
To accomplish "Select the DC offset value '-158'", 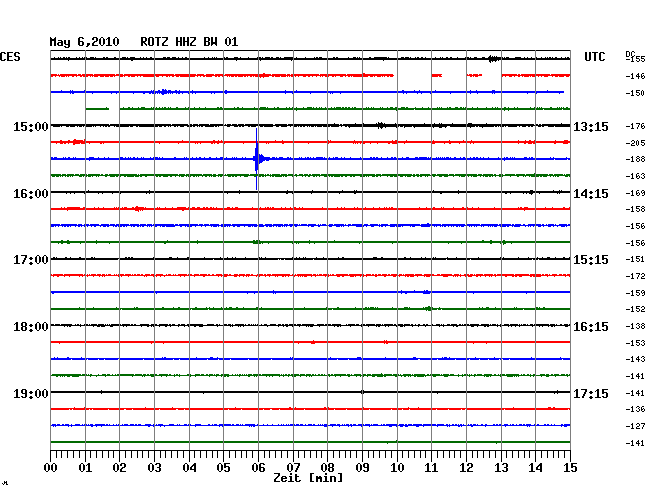I will click(x=635, y=209).
